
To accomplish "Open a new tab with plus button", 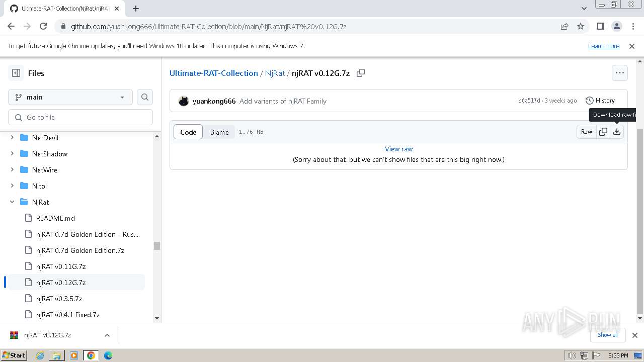I will click(x=136, y=9).
